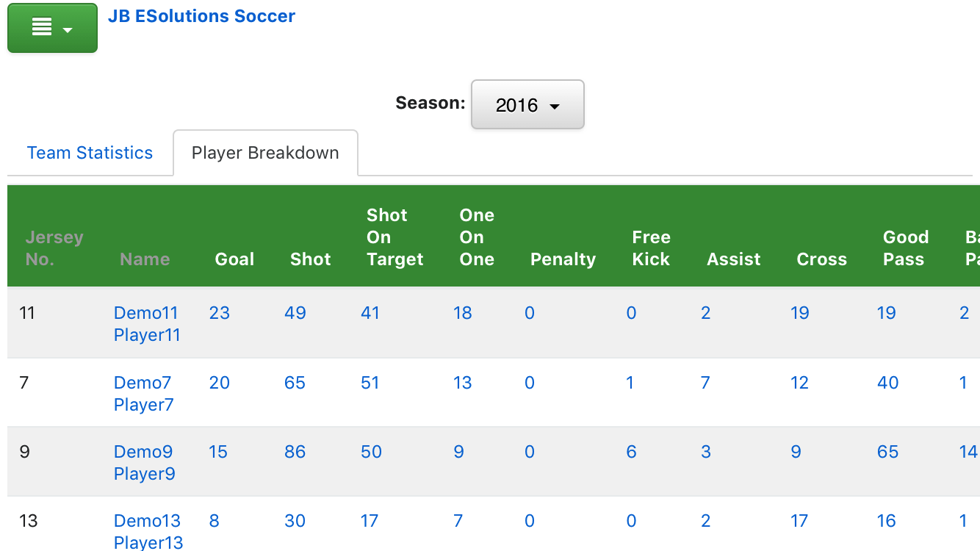This screenshot has width=980, height=551.
Task: Open Demo7 Player7 profile link
Action: (x=143, y=394)
